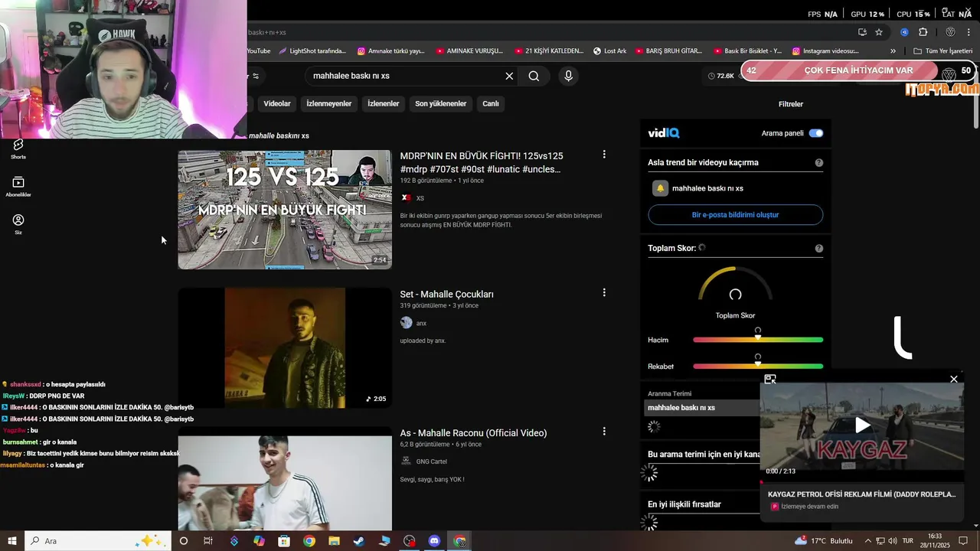Open Microsoft Store from the taskbar
980x551 pixels.
click(x=284, y=541)
